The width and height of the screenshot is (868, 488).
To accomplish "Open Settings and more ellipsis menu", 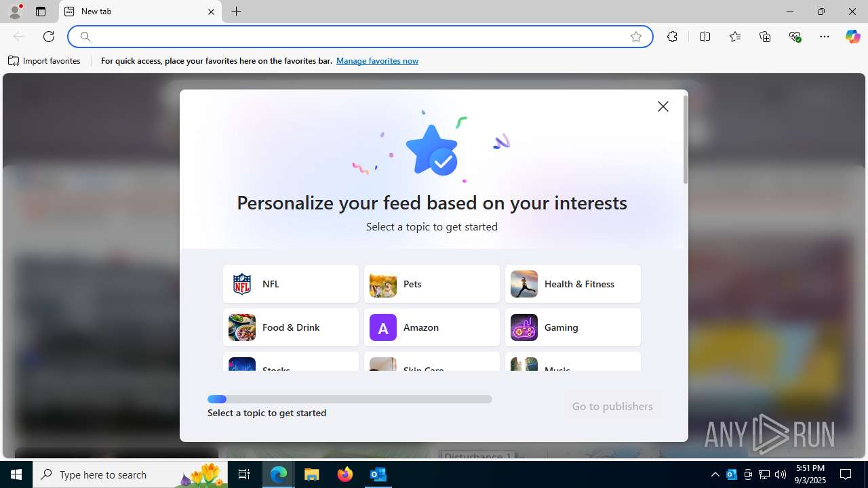I will (x=825, y=37).
